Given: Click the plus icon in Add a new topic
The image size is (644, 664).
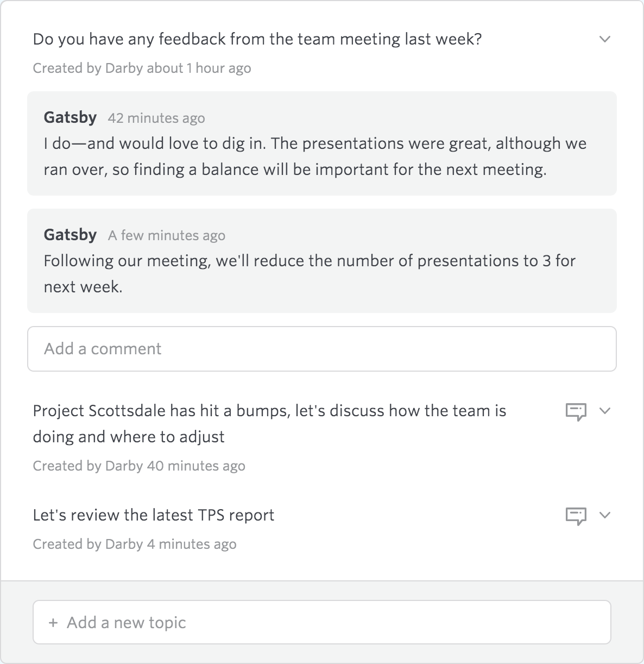Looking at the screenshot, I should 53,622.
